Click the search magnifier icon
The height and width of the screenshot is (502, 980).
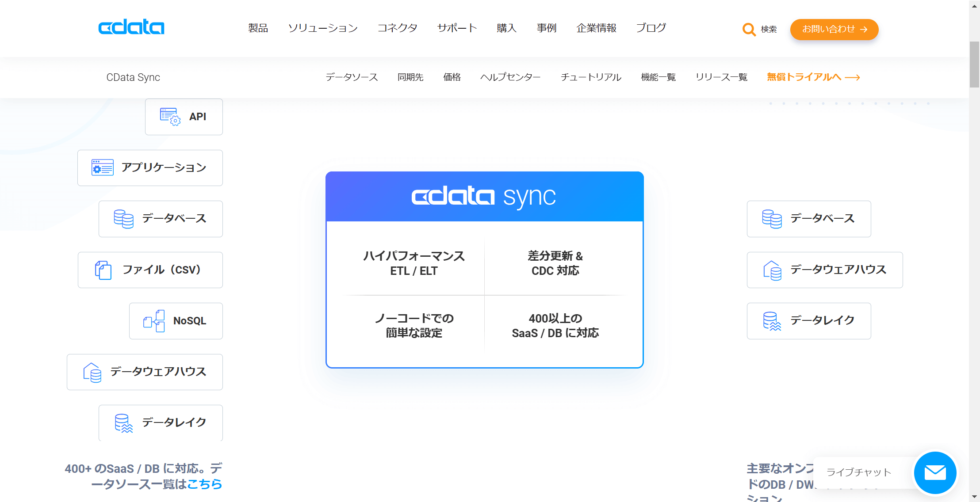(749, 29)
